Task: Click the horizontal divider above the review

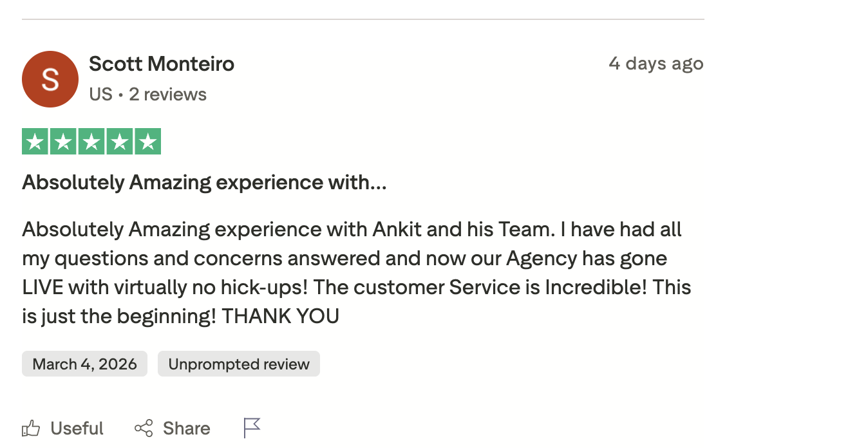Action: click(x=363, y=20)
